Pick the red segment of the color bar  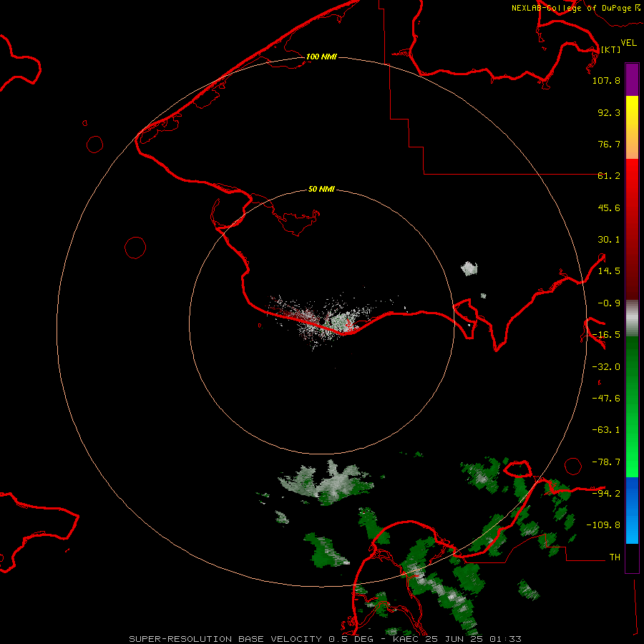pyautogui.click(x=632, y=229)
